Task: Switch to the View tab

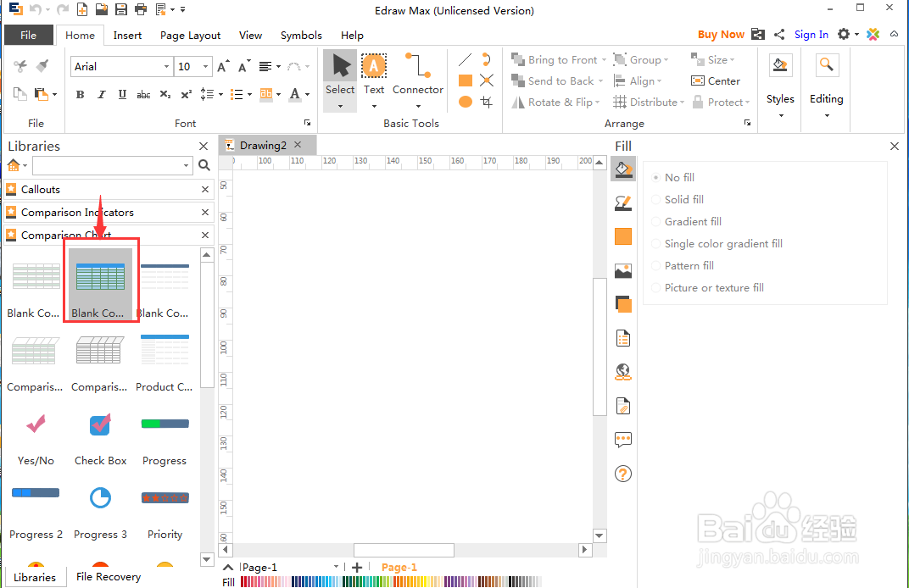Action: point(250,36)
